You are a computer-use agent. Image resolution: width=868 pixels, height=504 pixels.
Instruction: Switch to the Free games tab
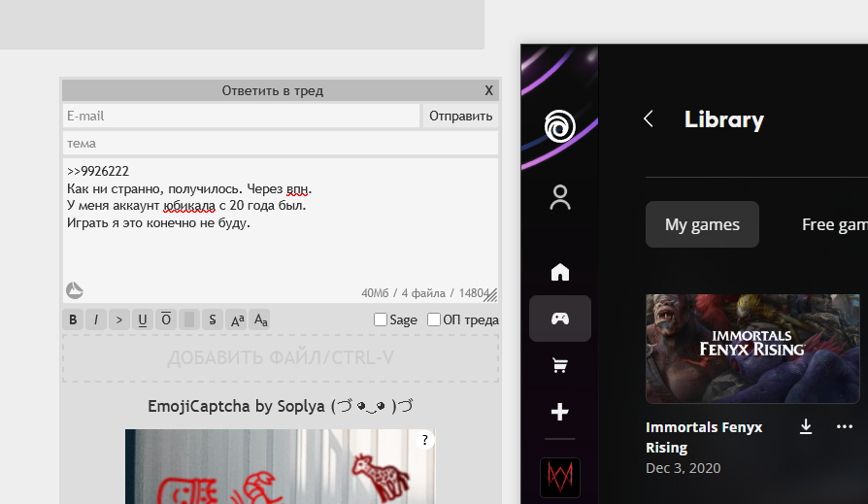pos(834,224)
